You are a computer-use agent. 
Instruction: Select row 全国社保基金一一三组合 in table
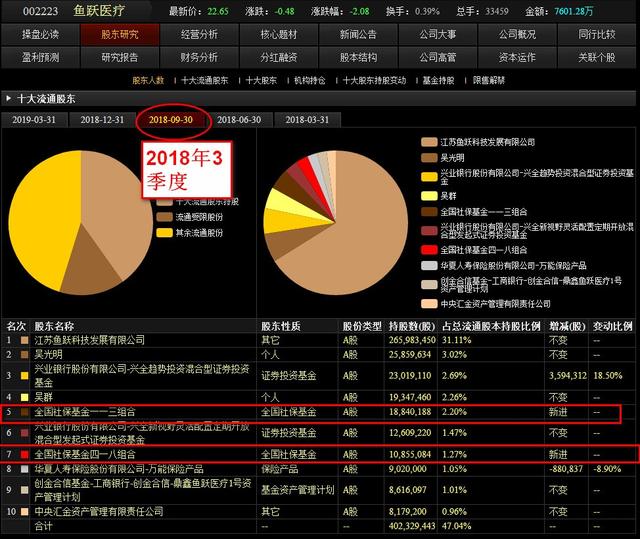click(x=318, y=412)
